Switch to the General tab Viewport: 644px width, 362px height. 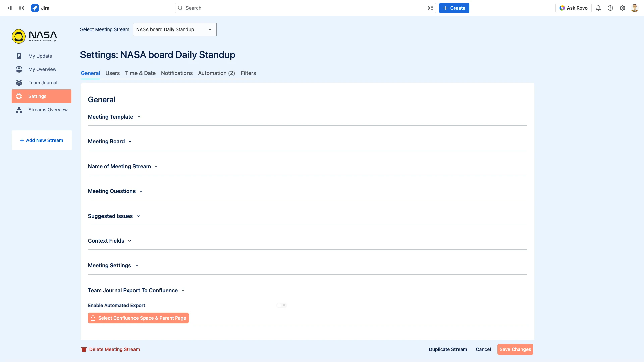pyautogui.click(x=90, y=73)
